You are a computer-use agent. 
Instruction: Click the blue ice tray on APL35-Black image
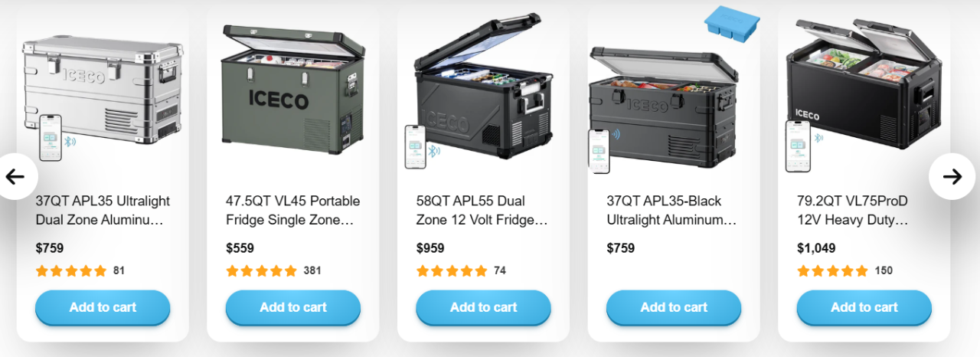point(731,21)
